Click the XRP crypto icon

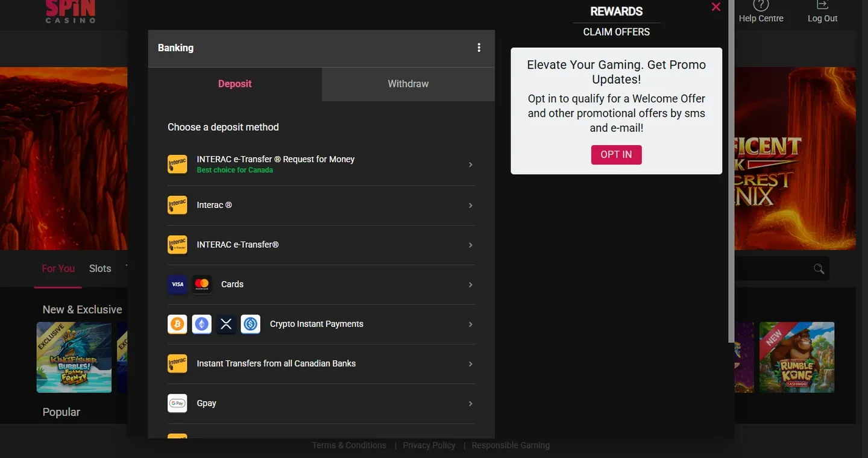pyautogui.click(x=226, y=324)
